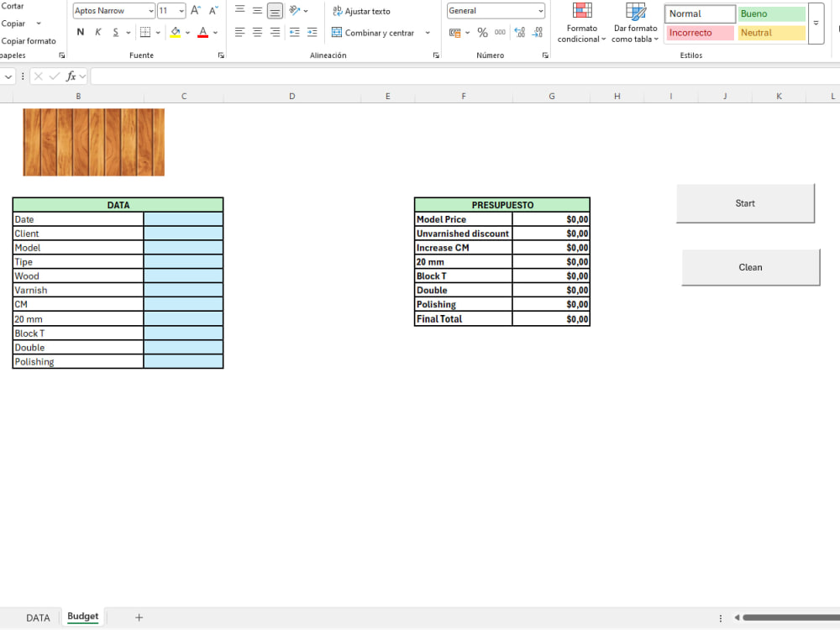This screenshot has width=840, height=630.
Task: Apply the Normal cell style
Action: pyautogui.click(x=701, y=14)
